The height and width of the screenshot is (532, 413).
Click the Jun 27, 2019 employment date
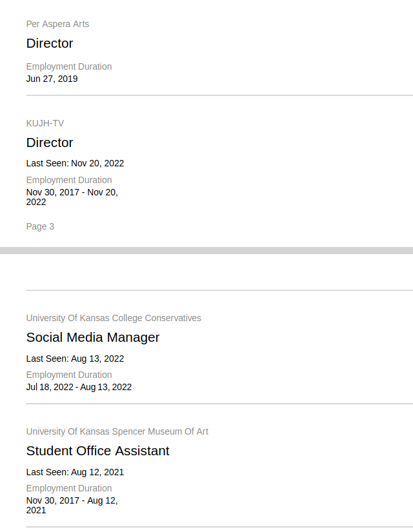pyautogui.click(x=52, y=79)
